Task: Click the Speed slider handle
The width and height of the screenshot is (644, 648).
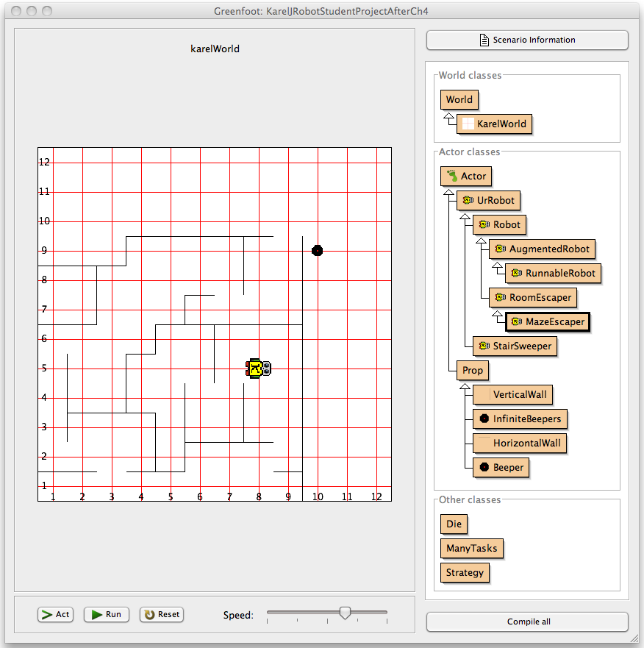Action: (x=345, y=613)
